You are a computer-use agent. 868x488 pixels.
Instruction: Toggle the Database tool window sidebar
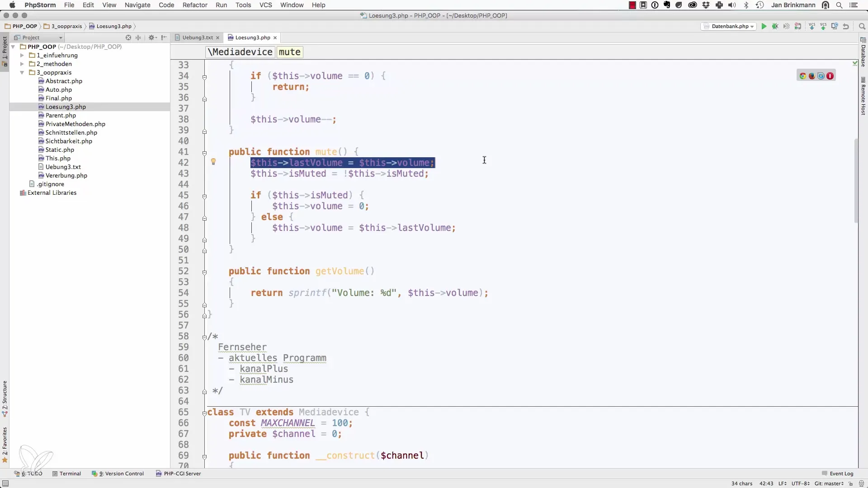tap(863, 53)
